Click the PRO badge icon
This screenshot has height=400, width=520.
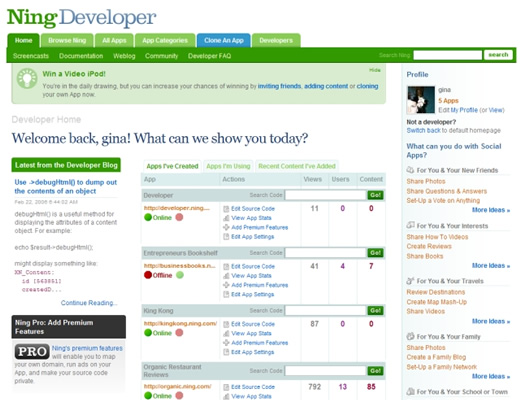[32, 352]
